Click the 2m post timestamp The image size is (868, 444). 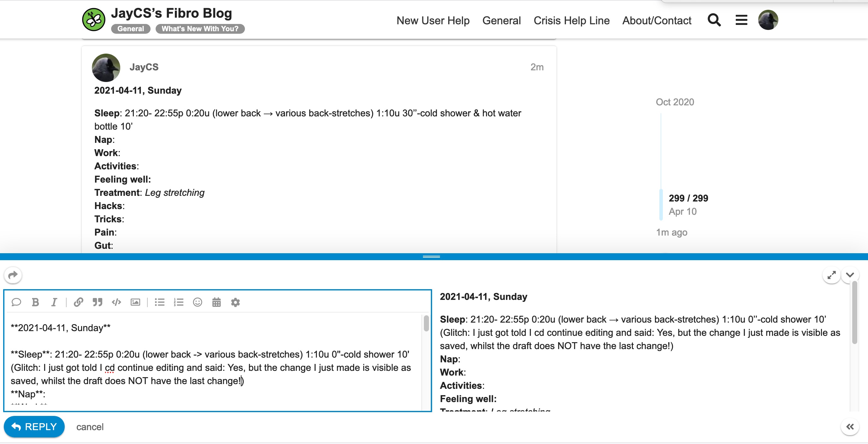pyautogui.click(x=537, y=67)
